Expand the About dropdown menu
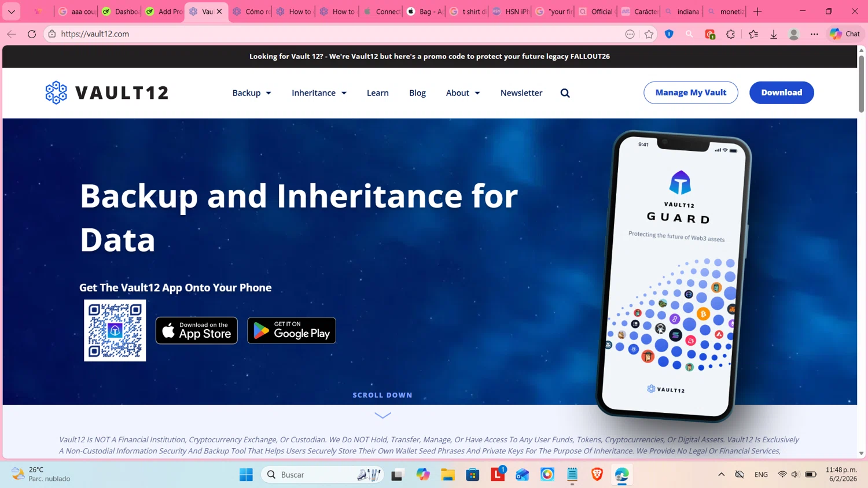The height and width of the screenshot is (488, 868). pos(463,93)
